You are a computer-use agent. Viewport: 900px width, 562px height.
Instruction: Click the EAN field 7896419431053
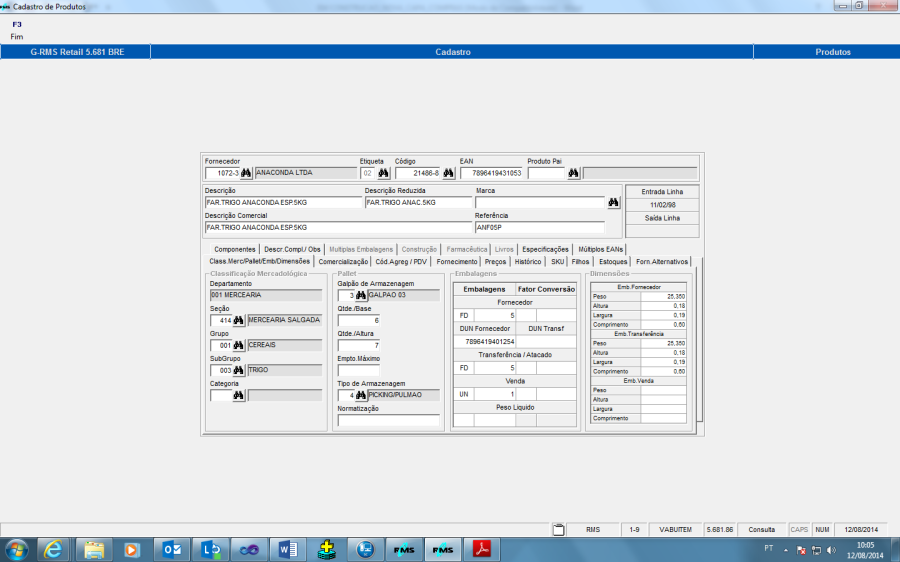tap(491, 173)
